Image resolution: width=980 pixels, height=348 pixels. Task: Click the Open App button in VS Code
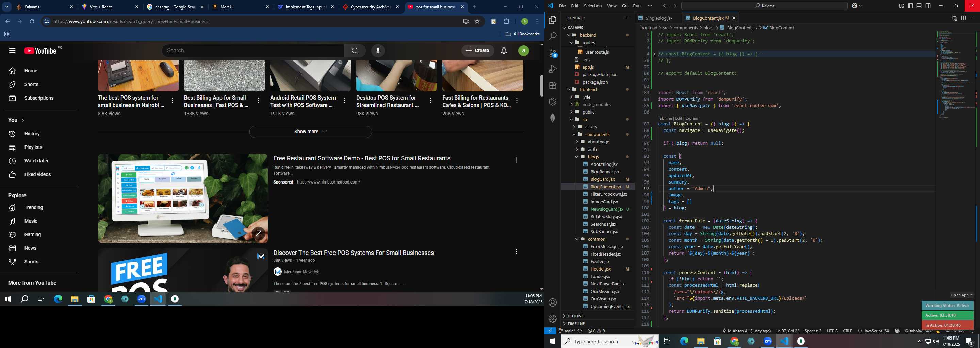tap(961, 295)
